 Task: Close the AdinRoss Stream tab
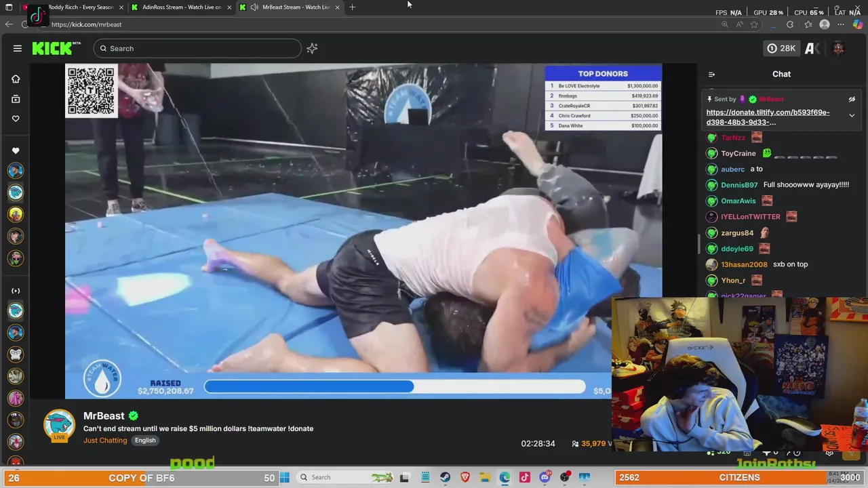coord(229,7)
